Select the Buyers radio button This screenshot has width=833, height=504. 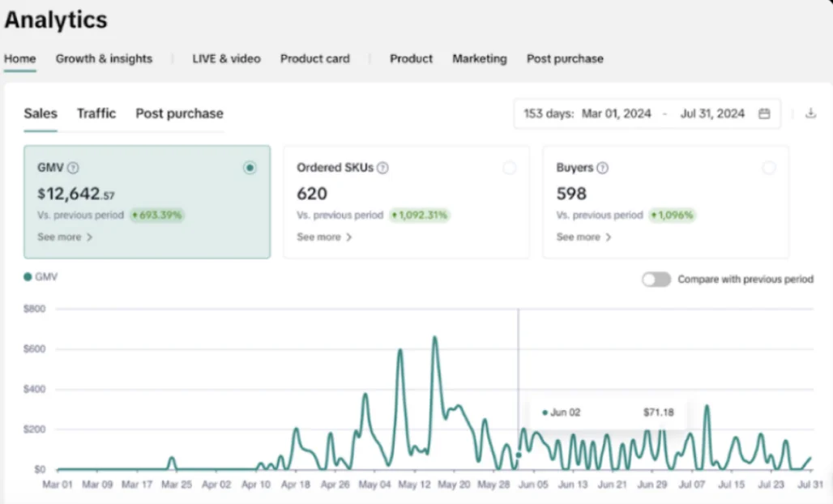coord(768,168)
